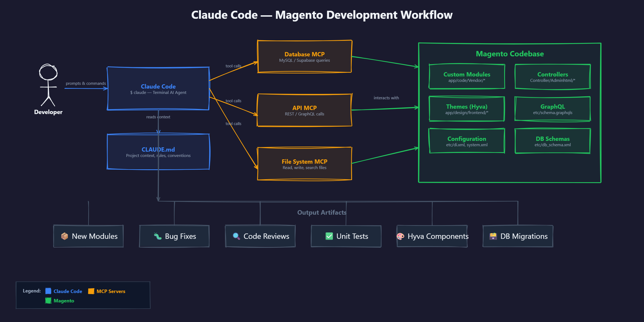The image size is (644, 322).
Task: Click the bug icon in Bug Fixes
Action: [x=158, y=236]
